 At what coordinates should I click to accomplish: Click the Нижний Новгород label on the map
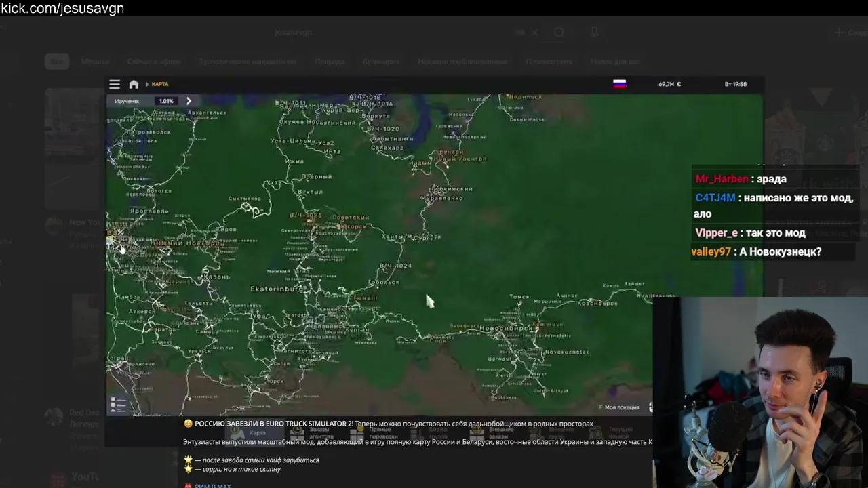tap(188, 243)
